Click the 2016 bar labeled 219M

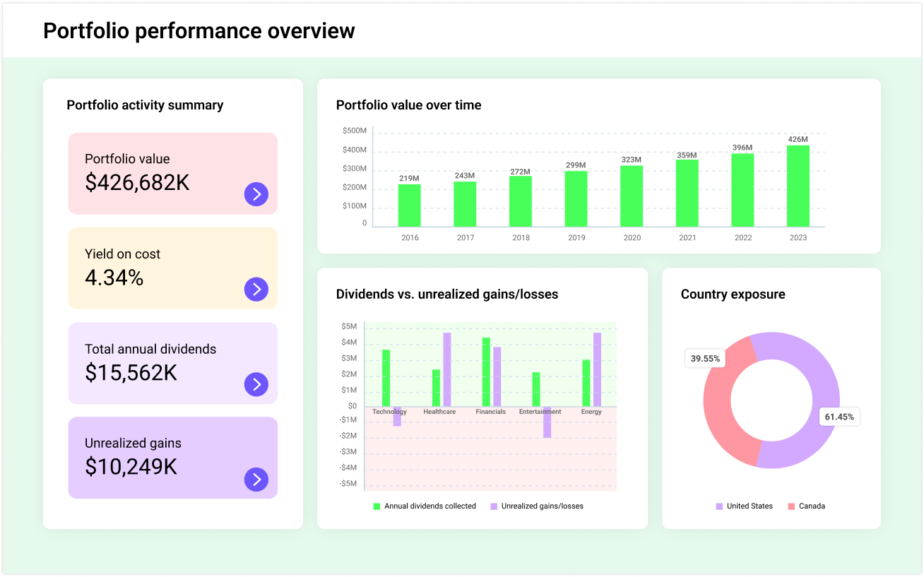[410, 205]
